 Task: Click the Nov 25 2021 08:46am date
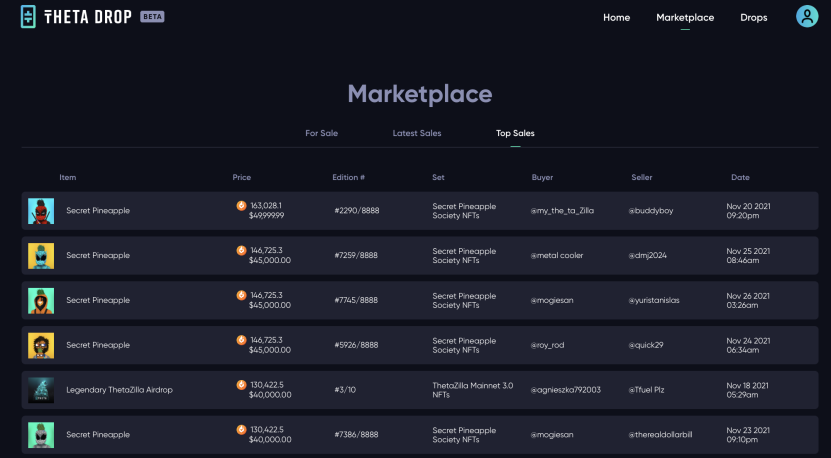(x=748, y=256)
